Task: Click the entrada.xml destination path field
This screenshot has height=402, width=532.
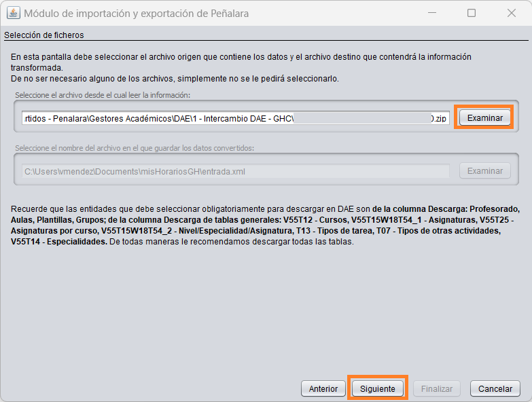Action: (x=236, y=172)
